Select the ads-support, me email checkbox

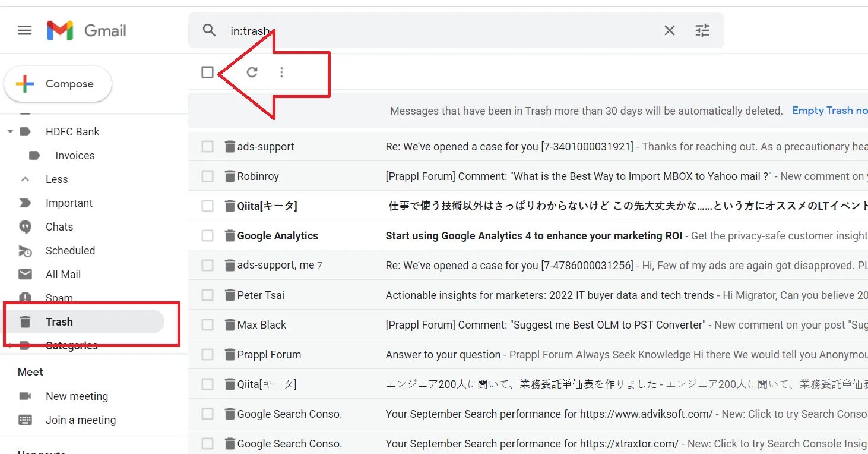[207, 266]
